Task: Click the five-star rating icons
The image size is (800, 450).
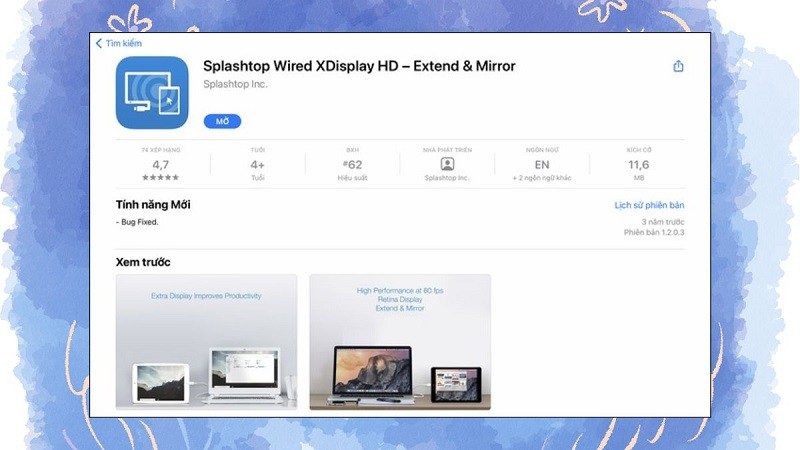Action: [x=161, y=178]
